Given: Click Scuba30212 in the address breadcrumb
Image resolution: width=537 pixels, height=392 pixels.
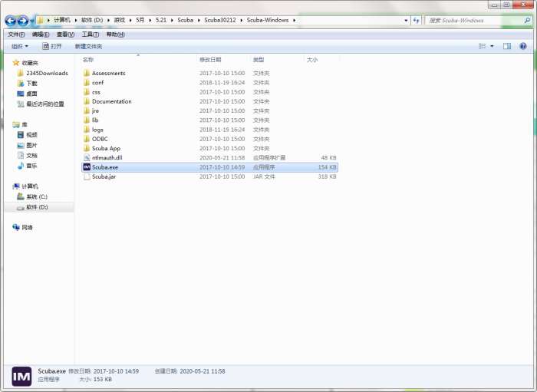Looking at the screenshot, I should coord(220,20).
